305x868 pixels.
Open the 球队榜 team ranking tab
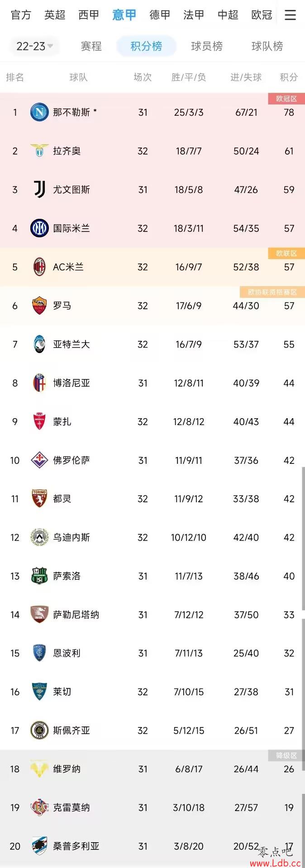(x=267, y=46)
